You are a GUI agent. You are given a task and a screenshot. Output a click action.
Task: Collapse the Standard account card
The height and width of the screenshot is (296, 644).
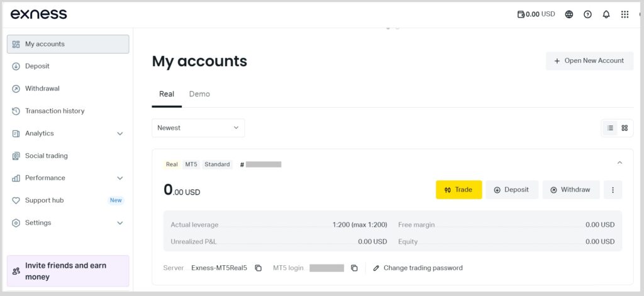pyautogui.click(x=619, y=163)
